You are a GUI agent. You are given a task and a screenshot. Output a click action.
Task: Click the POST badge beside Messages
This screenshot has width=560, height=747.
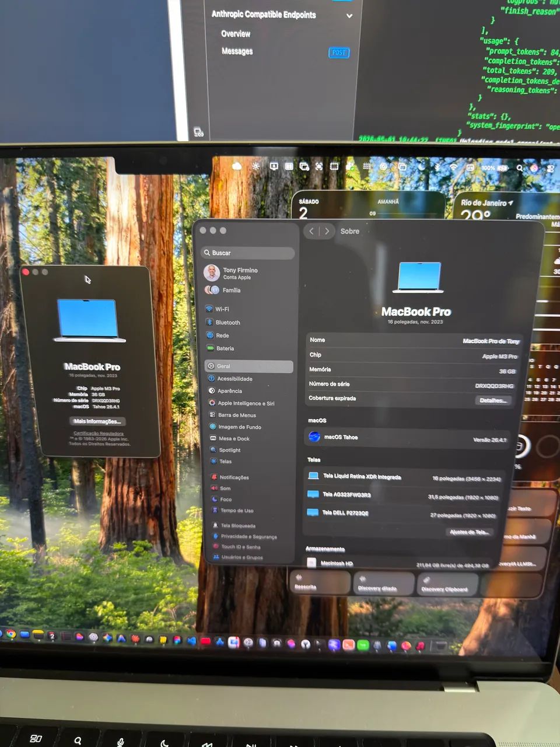[339, 53]
